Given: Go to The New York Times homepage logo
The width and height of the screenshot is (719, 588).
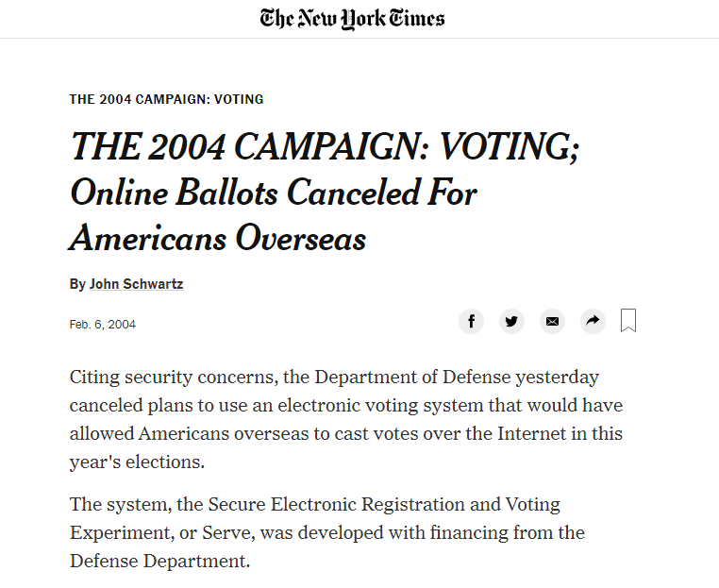Looking at the screenshot, I should (x=352, y=19).
